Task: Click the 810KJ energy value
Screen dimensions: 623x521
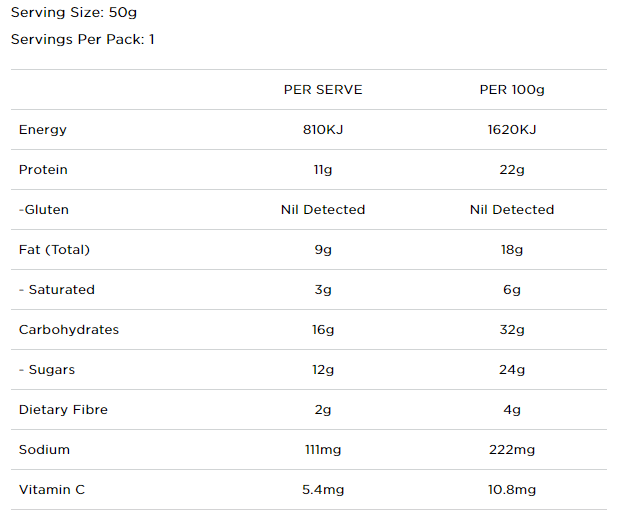Action: click(x=323, y=130)
